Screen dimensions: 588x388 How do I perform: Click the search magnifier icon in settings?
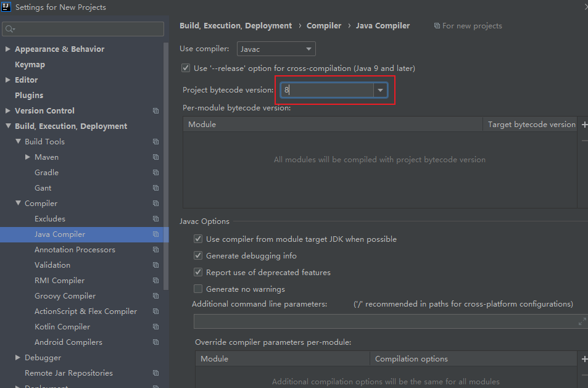[9, 29]
